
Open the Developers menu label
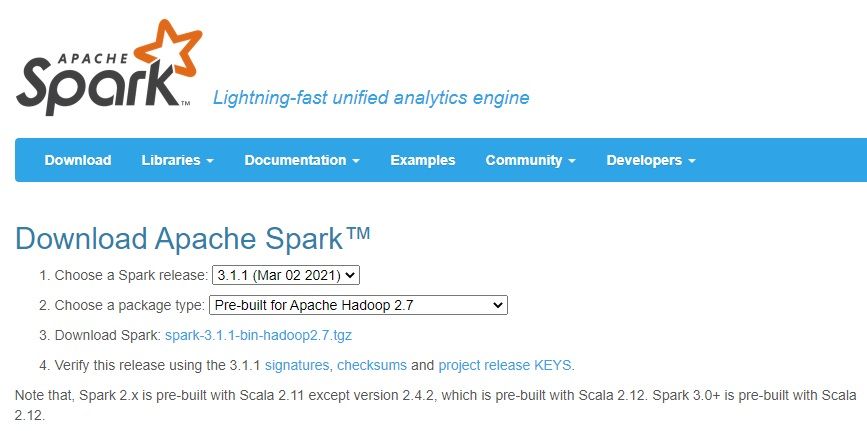tap(644, 160)
